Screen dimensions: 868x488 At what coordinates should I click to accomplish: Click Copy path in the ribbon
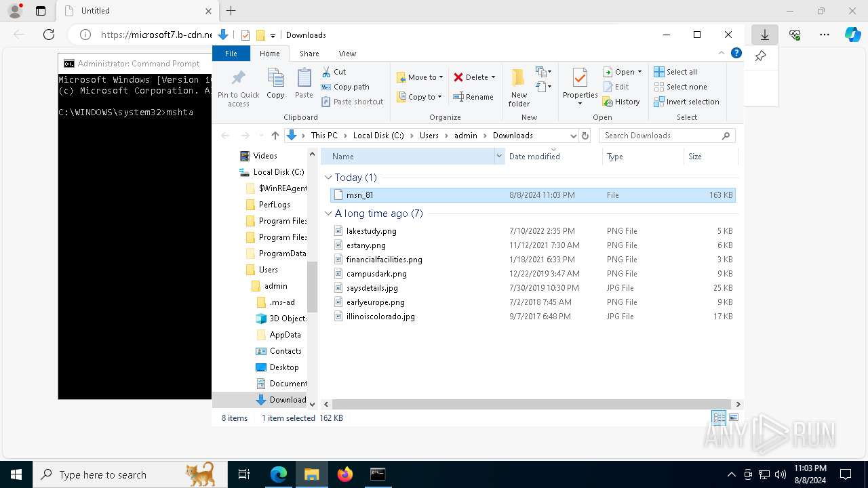point(345,87)
